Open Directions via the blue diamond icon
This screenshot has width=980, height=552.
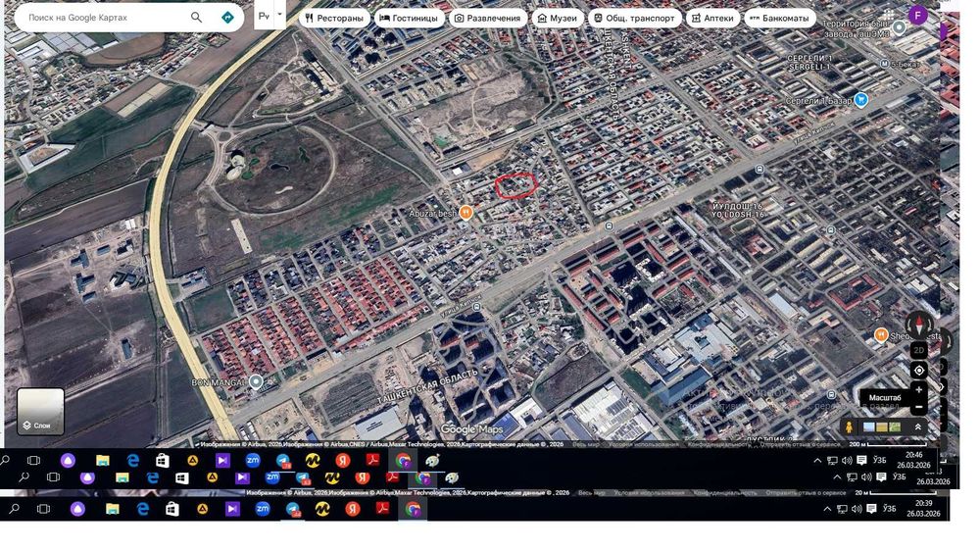tap(227, 18)
